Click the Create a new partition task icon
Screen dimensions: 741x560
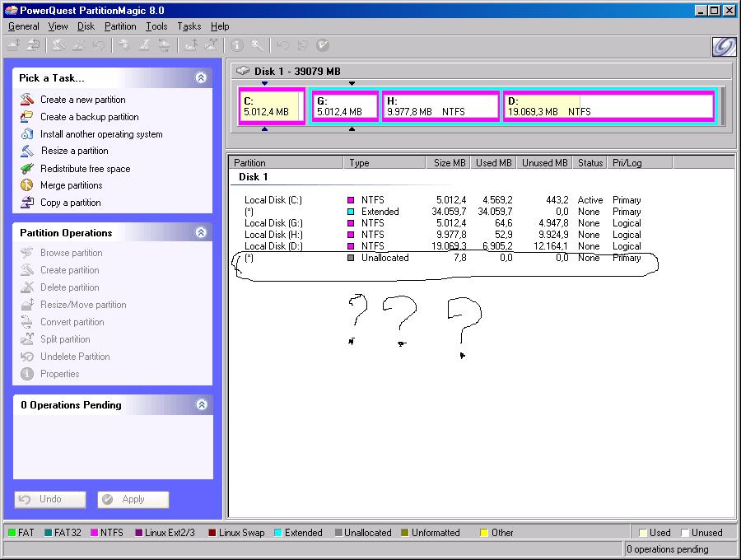pos(27,100)
